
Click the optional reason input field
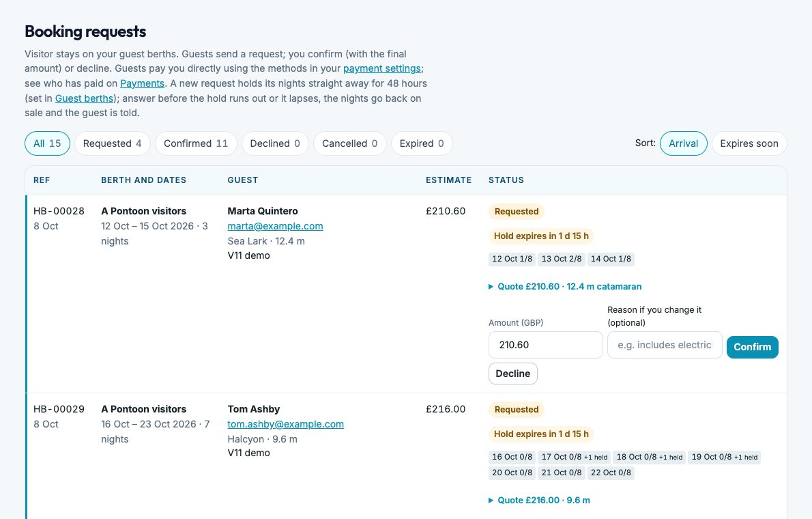(x=665, y=345)
